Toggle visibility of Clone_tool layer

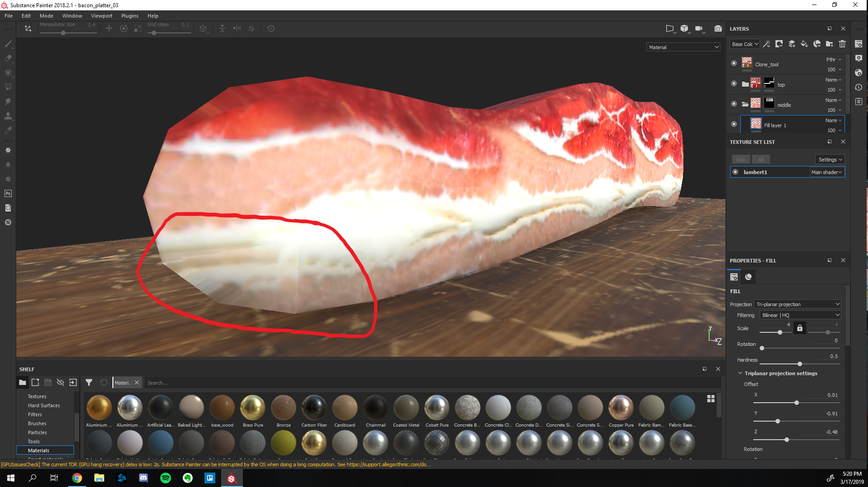pos(734,64)
